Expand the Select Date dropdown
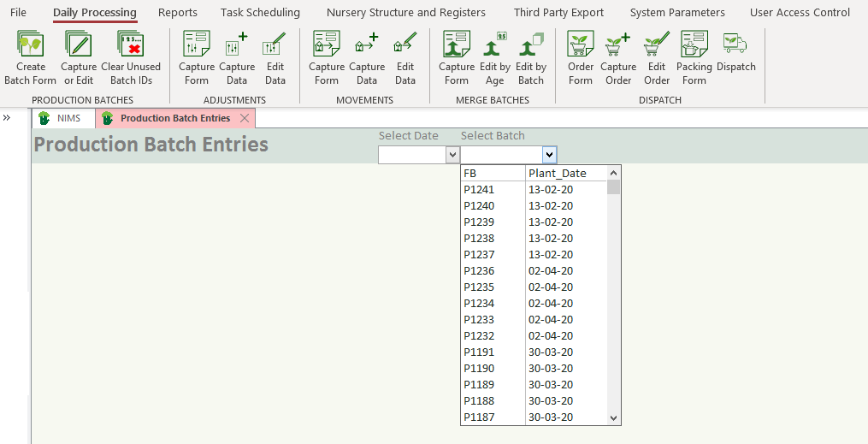The width and height of the screenshot is (868, 444). click(452, 155)
